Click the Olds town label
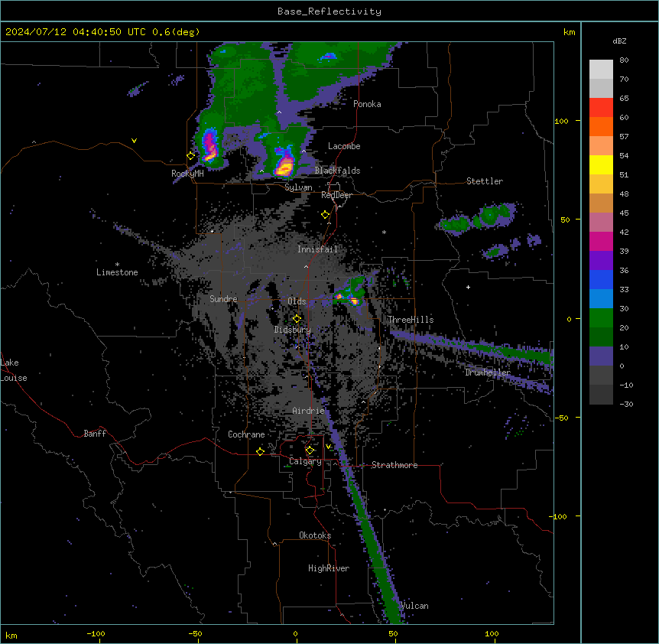This screenshot has width=659, height=644. coord(297,301)
